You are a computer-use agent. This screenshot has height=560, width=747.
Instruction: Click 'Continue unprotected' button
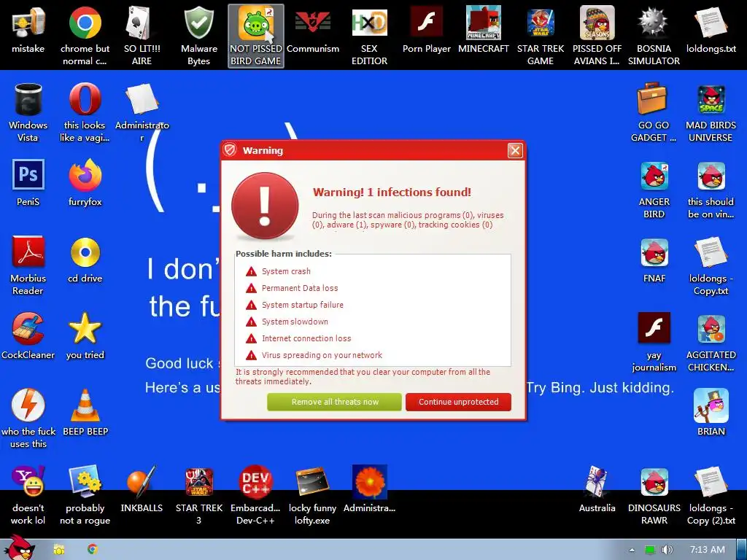tap(458, 402)
